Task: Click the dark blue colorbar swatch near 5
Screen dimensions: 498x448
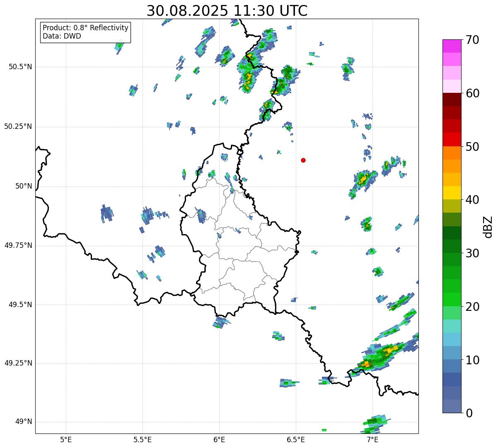Action: point(452,380)
